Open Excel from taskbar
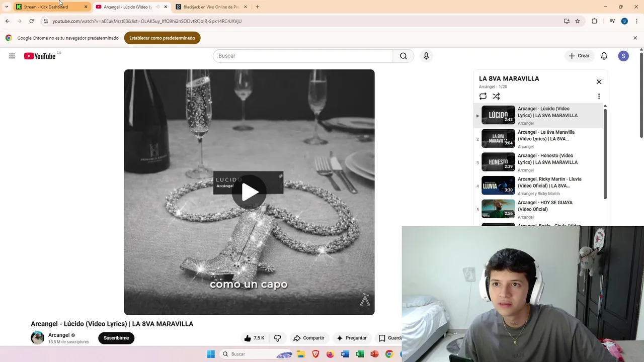 pyautogui.click(x=360, y=354)
